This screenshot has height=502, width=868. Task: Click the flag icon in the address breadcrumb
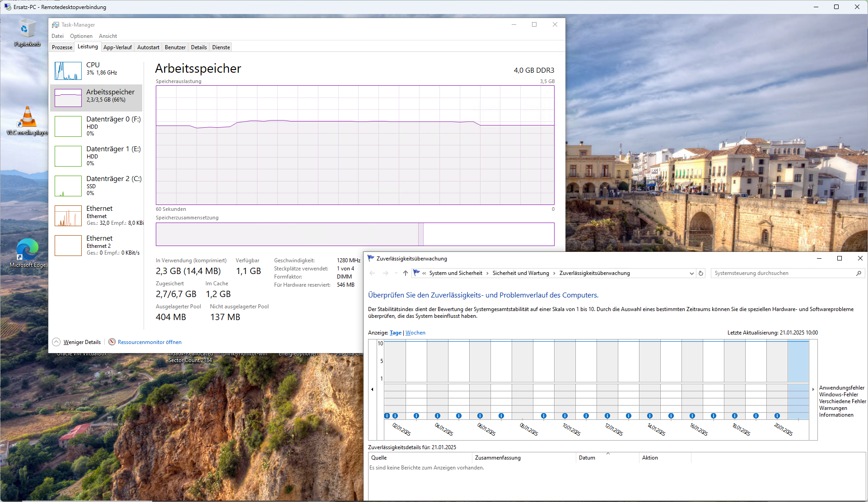[416, 273]
